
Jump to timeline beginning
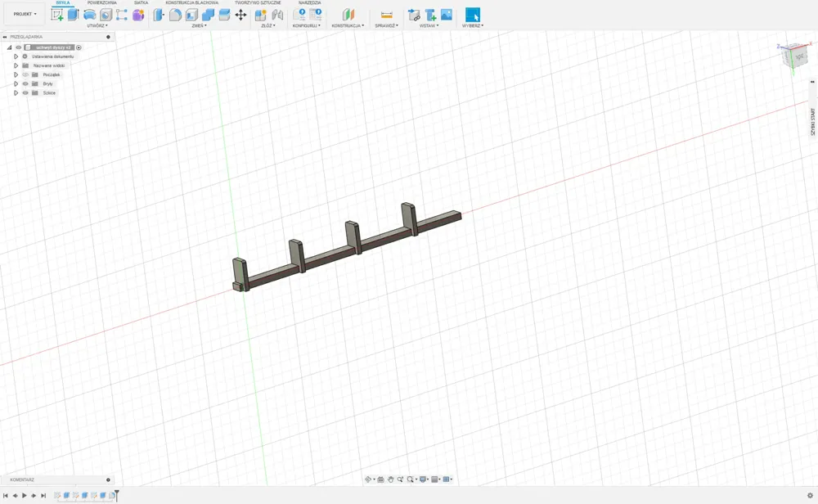[x=5, y=496]
